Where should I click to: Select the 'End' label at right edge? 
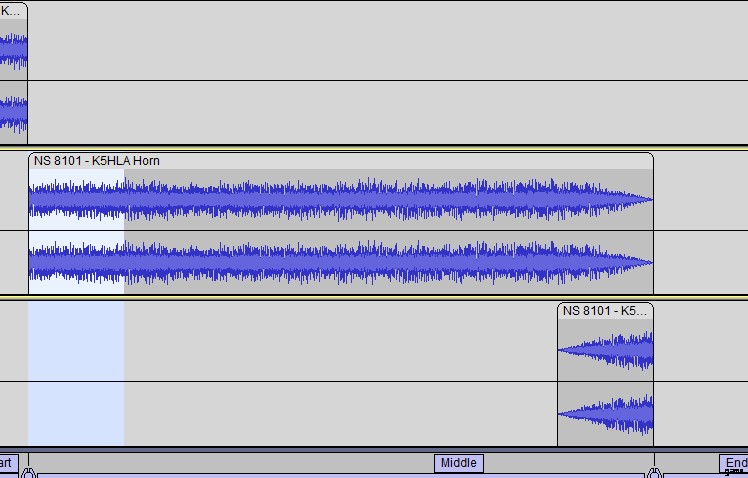(x=734, y=463)
